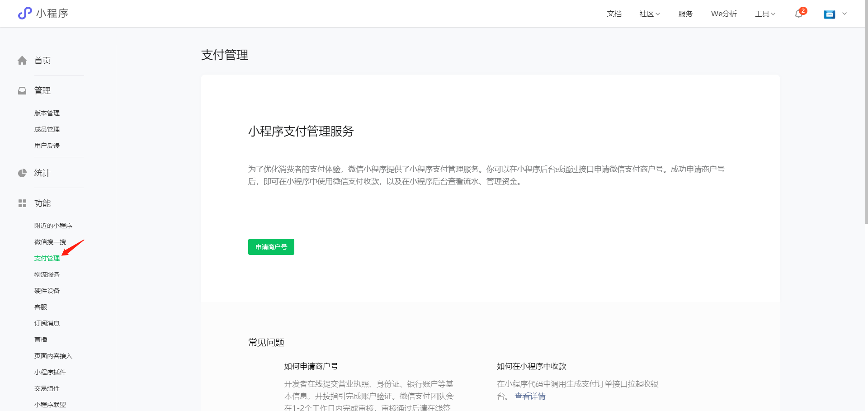Open the account dropdown chevron

click(x=844, y=14)
